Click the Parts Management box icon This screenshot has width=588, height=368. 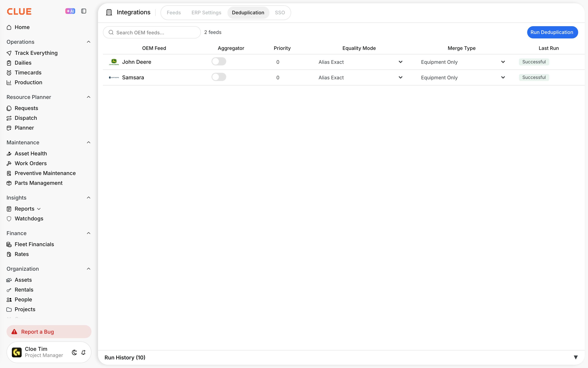[9, 183]
